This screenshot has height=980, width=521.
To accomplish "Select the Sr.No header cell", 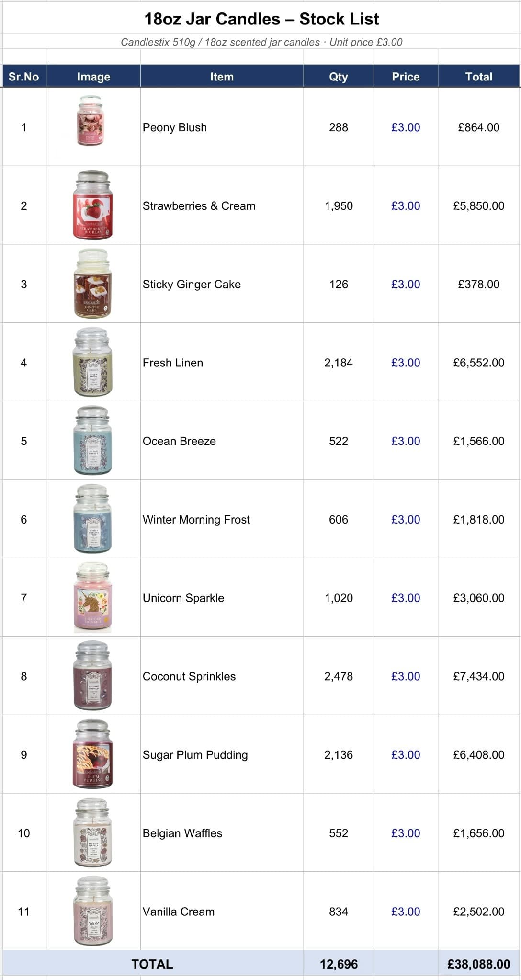I will tap(24, 77).
